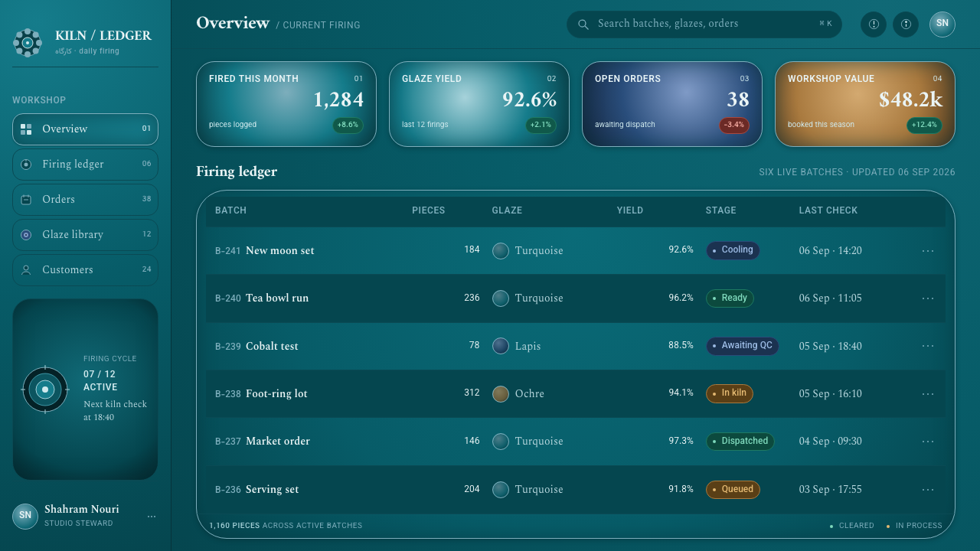Screen dimensions: 980x551
Task: Click the info icon beside alerts
Action: click(x=906, y=24)
